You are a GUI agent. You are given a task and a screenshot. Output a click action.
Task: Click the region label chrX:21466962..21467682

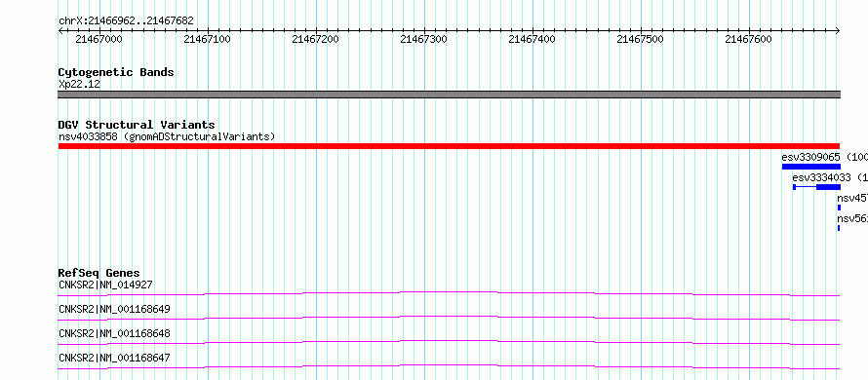126,21
